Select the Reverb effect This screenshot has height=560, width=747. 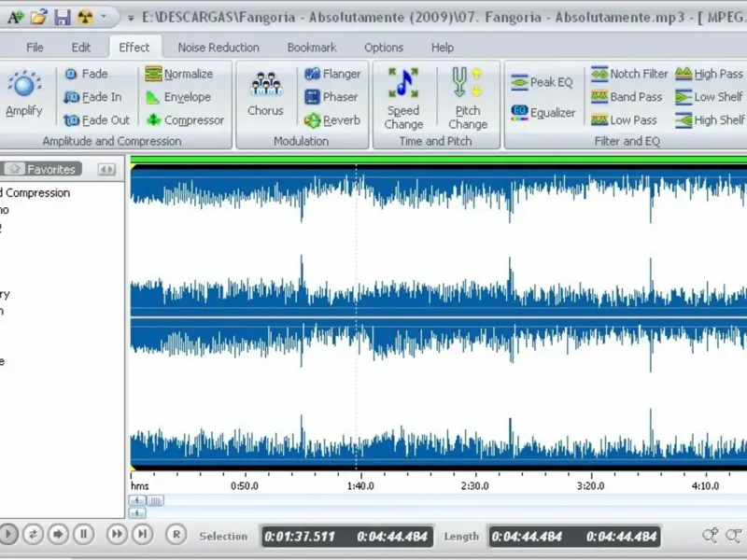click(x=332, y=120)
